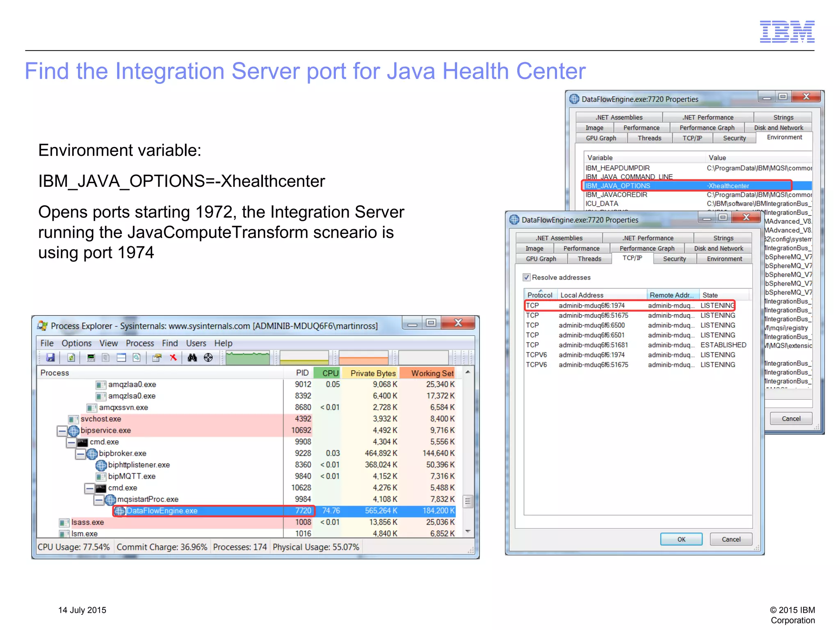Click the Refresh Now toolbar icon

tap(71, 357)
